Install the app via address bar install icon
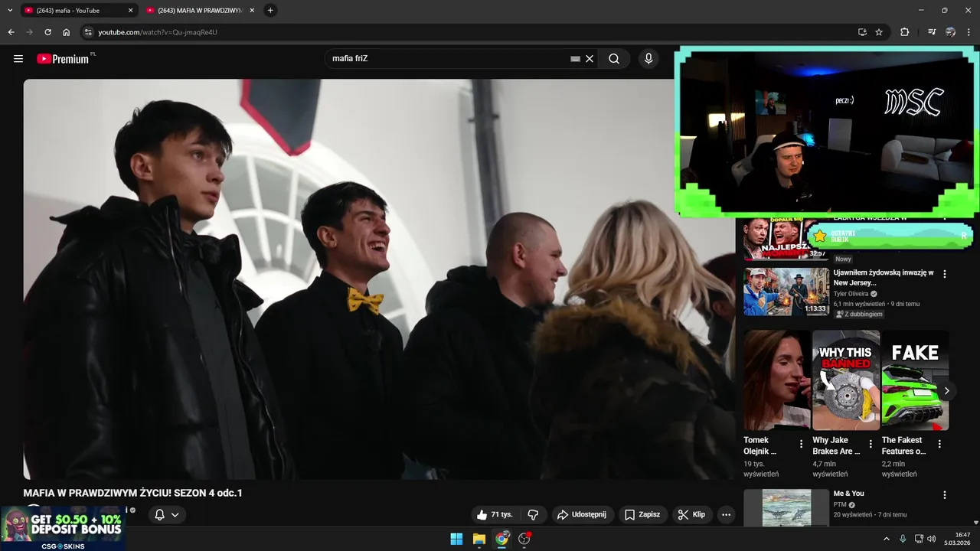Viewport: 980px width, 551px height. tap(862, 32)
